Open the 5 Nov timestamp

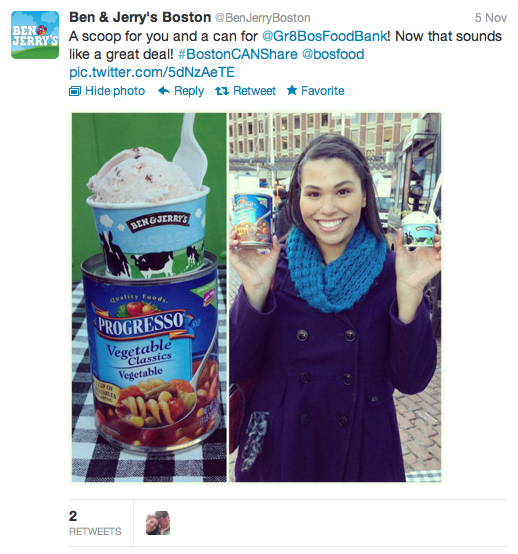491,18
